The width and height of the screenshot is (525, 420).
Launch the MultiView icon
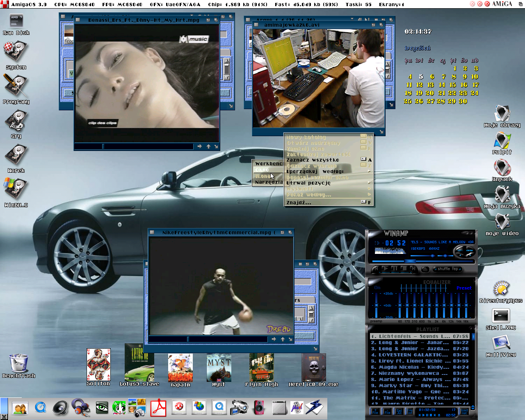tap(501, 346)
